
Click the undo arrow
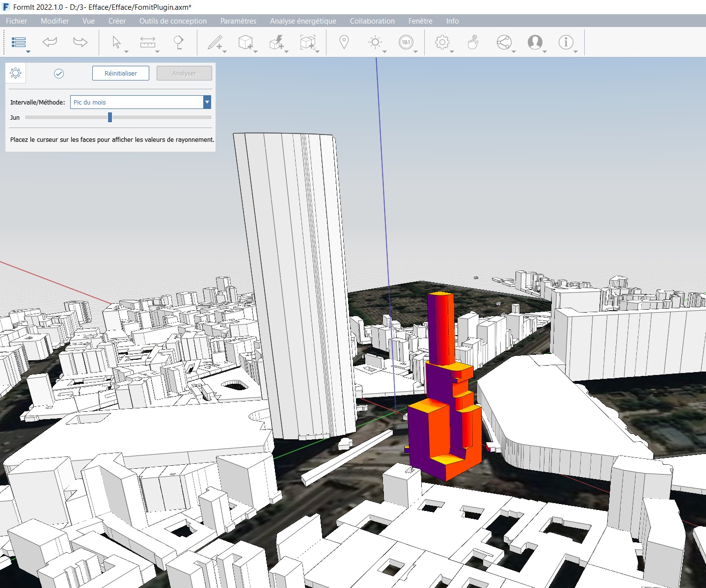(x=49, y=43)
